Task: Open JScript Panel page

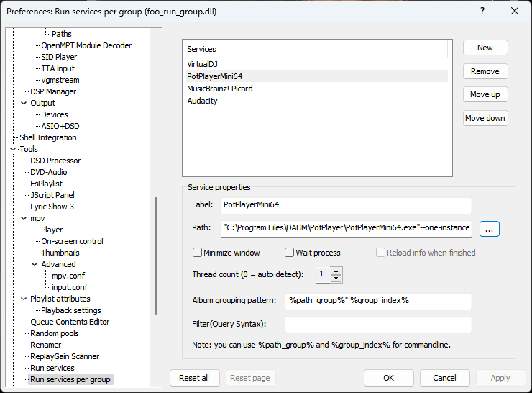Action: coord(52,195)
